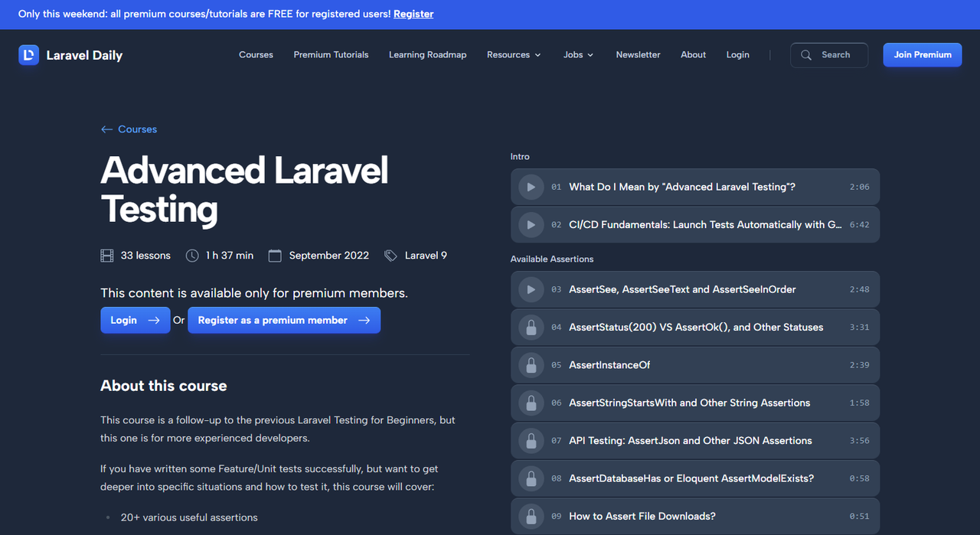This screenshot has width=980, height=535.
Task: Click Login in the top navigation
Action: tap(738, 55)
